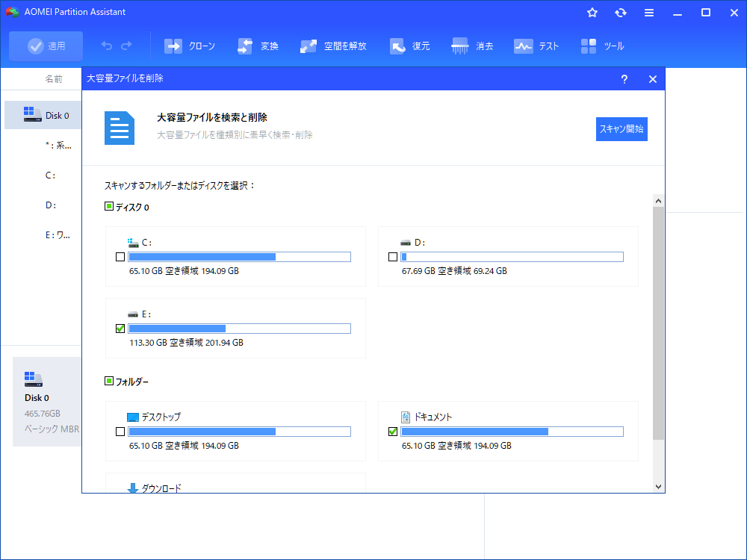Uncheck the E: drive checkbox
The width and height of the screenshot is (747, 560).
120,329
